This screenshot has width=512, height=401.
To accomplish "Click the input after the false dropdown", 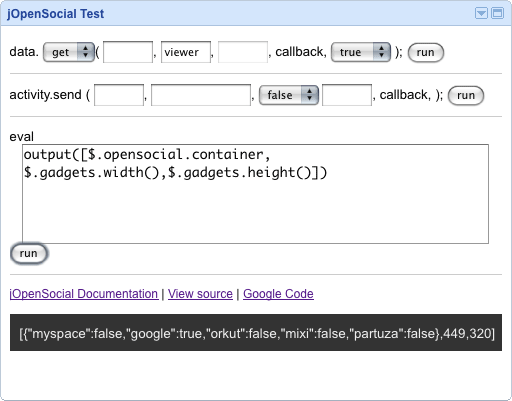I will (347, 95).
